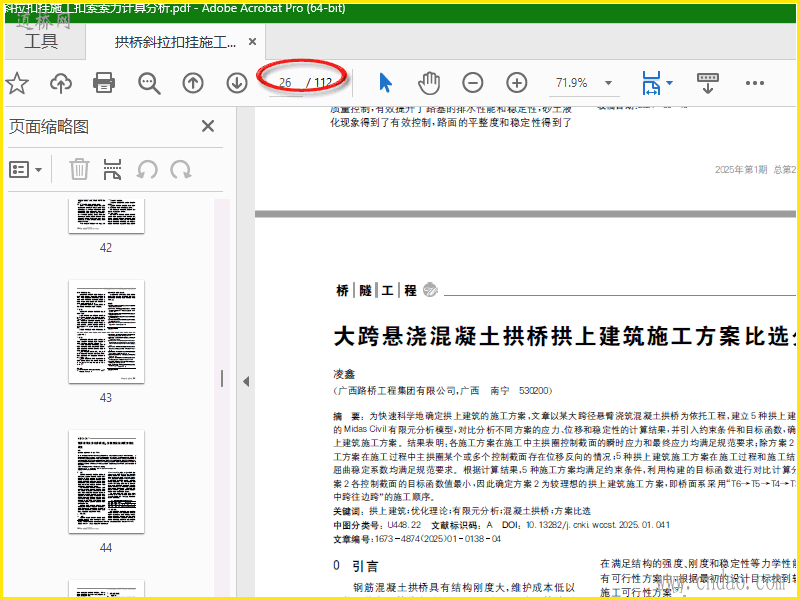Image resolution: width=800 pixels, height=600 pixels.
Task: Bookmark file with the star icon
Action: click(17, 83)
